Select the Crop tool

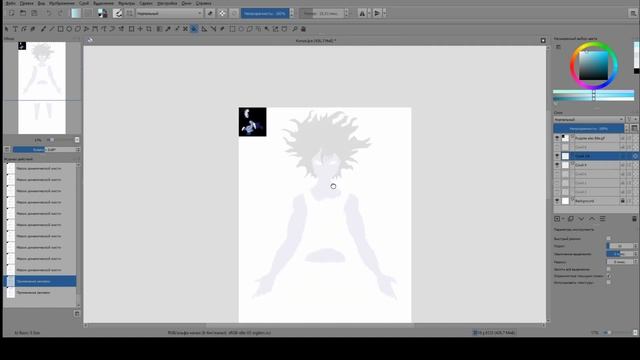pyautogui.click(x=149, y=29)
